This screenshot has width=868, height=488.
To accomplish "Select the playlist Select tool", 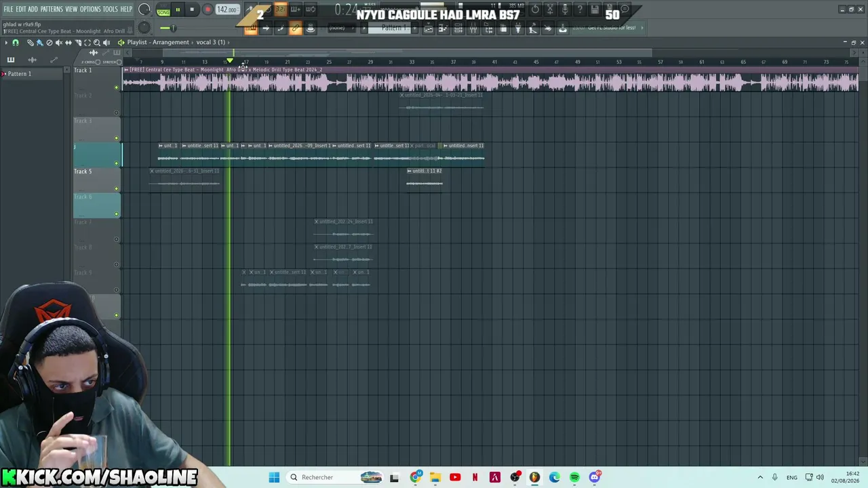I will [x=87, y=42].
